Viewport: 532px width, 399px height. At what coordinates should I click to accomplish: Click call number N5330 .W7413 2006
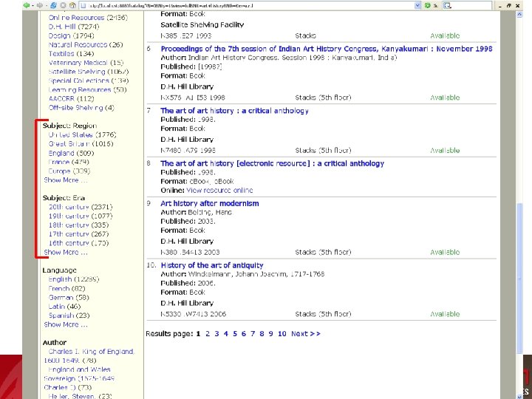pyautogui.click(x=193, y=314)
